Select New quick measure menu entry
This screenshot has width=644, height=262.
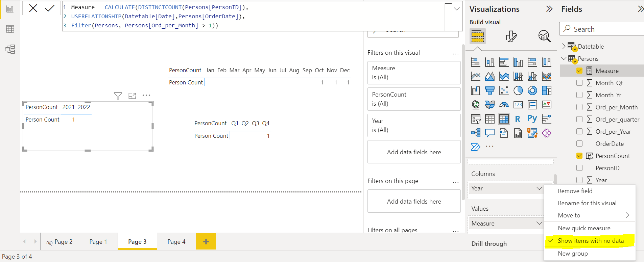pos(590,228)
